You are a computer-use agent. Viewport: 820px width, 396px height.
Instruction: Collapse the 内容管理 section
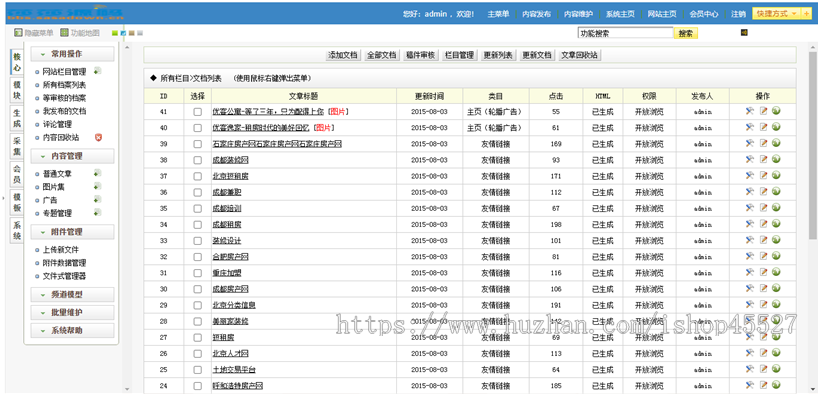click(72, 156)
